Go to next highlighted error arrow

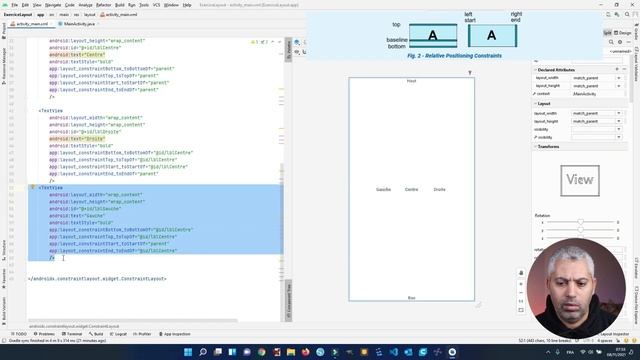(x=280, y=42)
